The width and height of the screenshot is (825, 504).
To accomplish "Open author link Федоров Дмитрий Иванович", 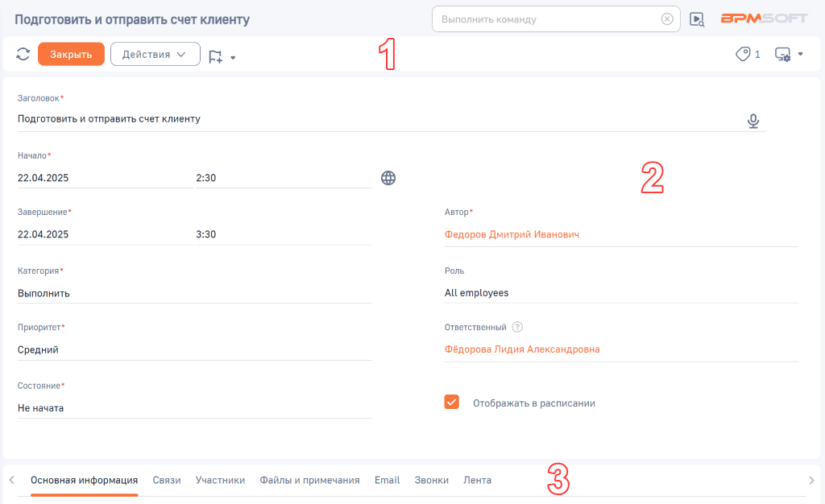I will [512, 234].
